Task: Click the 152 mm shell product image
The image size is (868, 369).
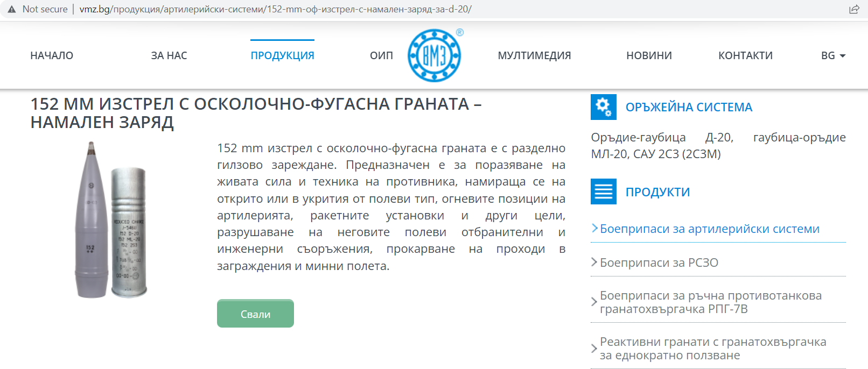Action: 111,221
